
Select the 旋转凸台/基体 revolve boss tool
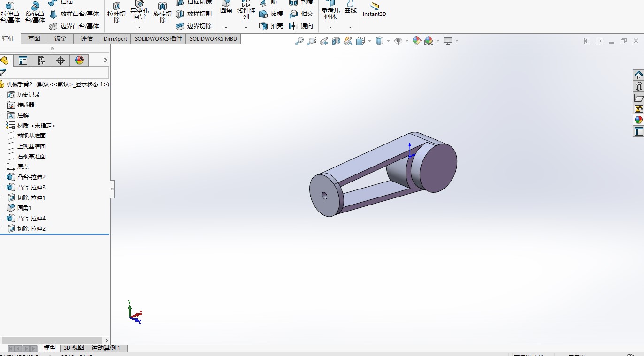pyautogui.click(x=35, y=13)
